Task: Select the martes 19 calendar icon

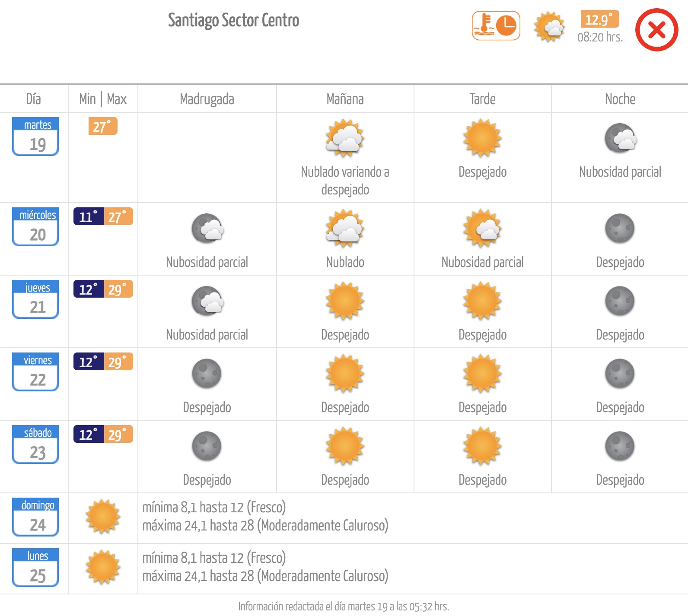Action: [x=35, y=137]
